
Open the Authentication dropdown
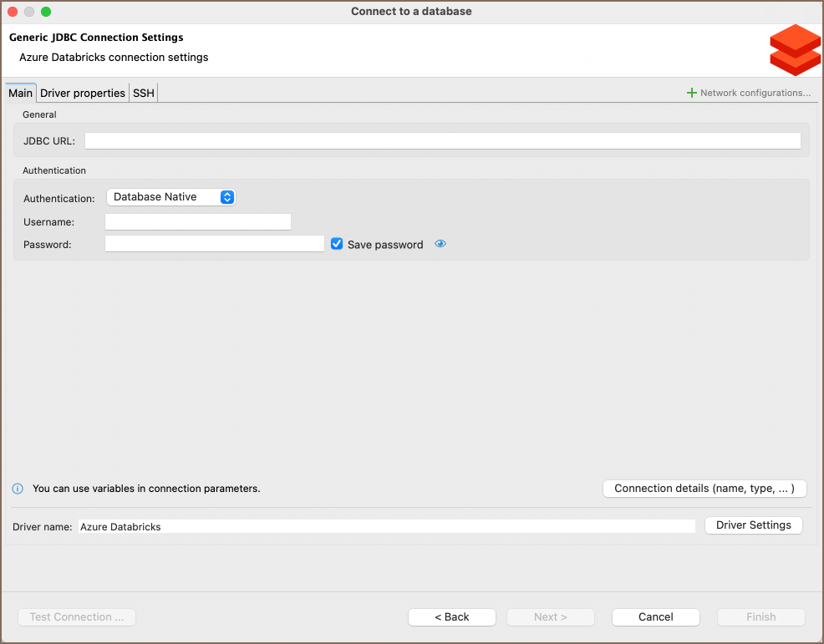tap(171, 197)
